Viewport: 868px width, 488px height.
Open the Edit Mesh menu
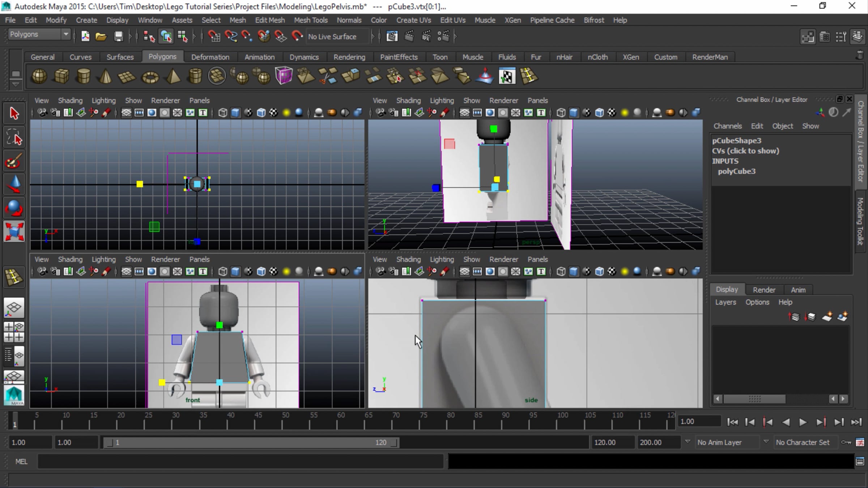(x=270, y=20)
